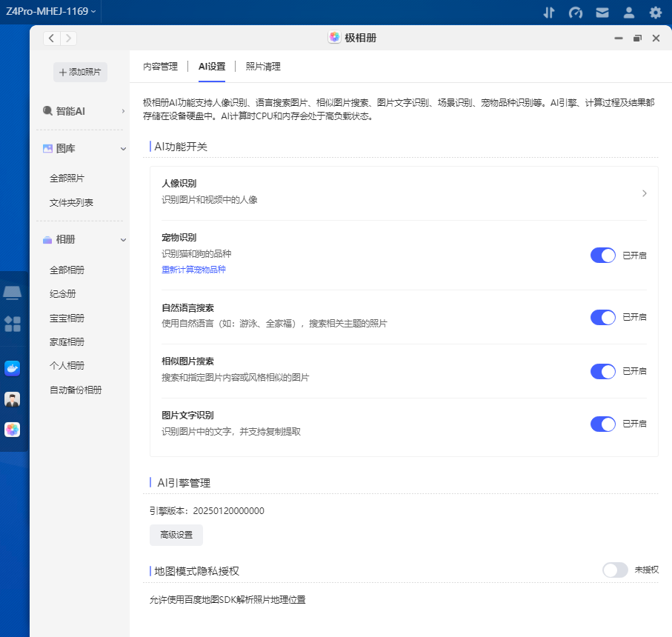Open the transfer tasks icon in top bar
Viewport: 672px width, 637px height.
[x=549, y=13]
